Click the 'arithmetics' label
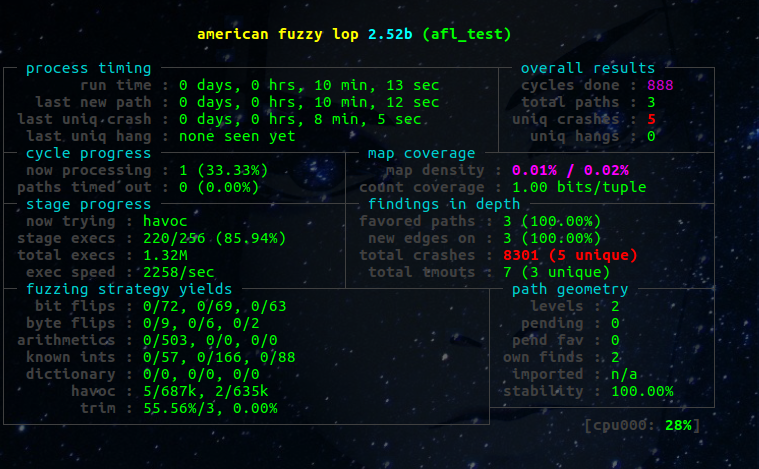The width and height of the screenshot is (759, 469). (x=66, y=340)
